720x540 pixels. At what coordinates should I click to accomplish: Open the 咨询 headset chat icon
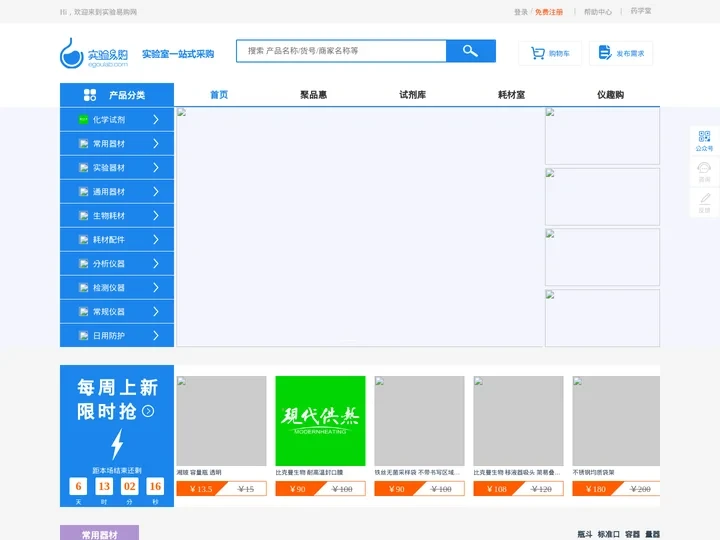(704, 168)
